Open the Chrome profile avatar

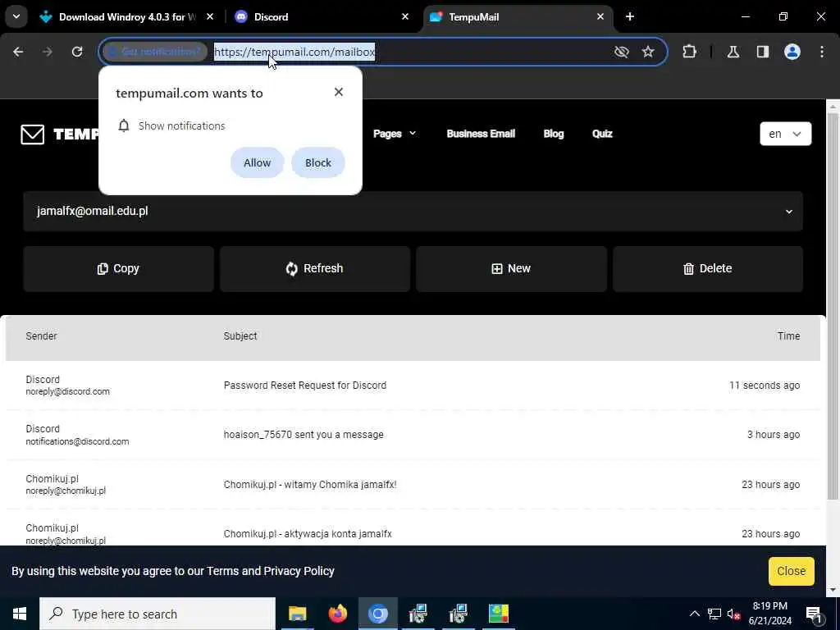tap(792, 52)
